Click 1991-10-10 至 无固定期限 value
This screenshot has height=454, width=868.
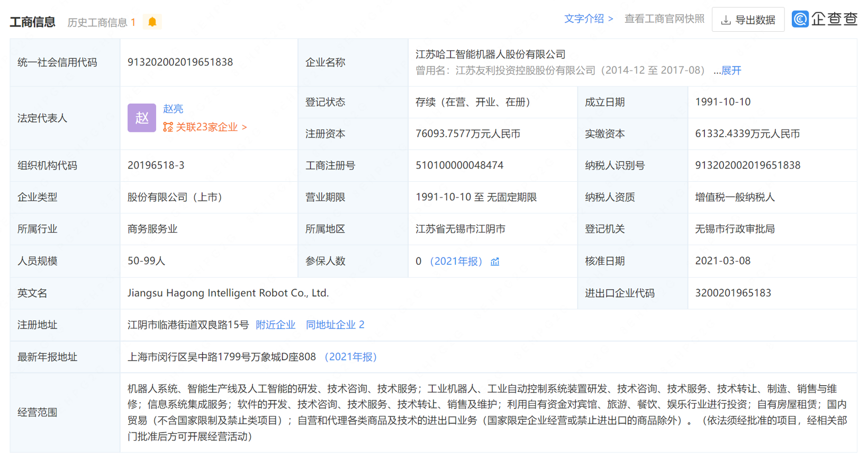coord(476,197)
